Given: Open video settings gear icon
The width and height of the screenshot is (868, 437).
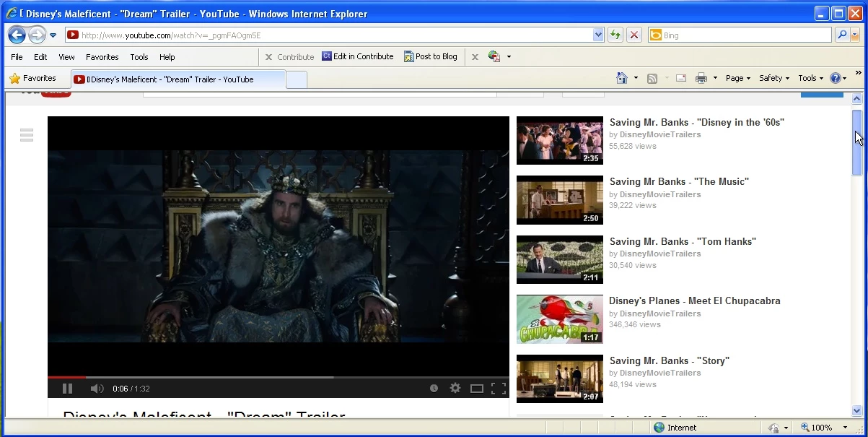Looking at the screenshot, I should (x=455, y=389).
